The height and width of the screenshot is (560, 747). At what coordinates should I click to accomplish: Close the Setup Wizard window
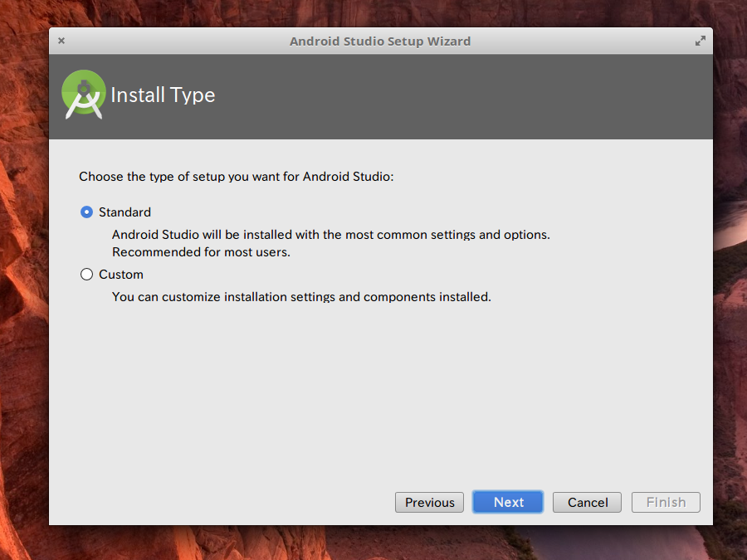[x=61, y=41]
